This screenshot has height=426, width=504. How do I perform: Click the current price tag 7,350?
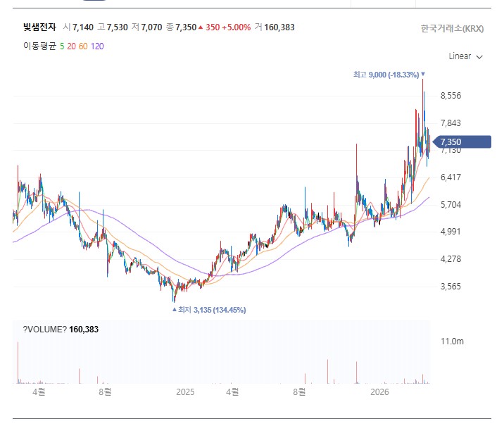462,142
